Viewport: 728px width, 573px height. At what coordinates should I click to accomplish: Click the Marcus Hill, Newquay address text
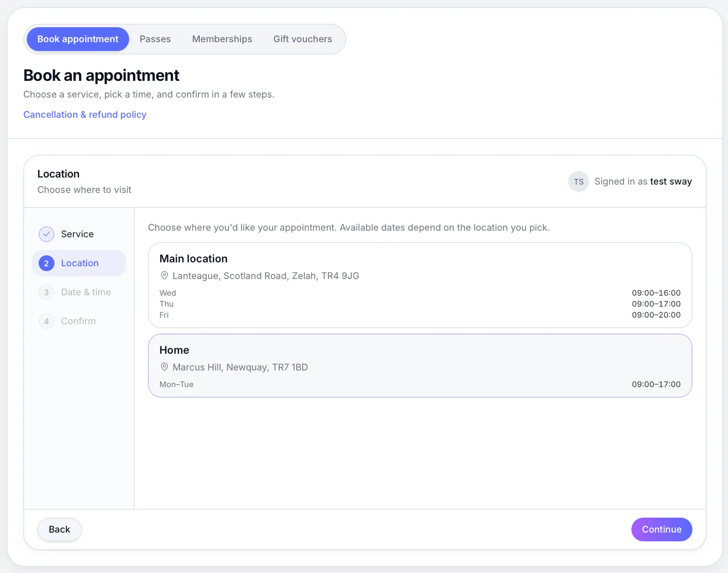(240, 367)
